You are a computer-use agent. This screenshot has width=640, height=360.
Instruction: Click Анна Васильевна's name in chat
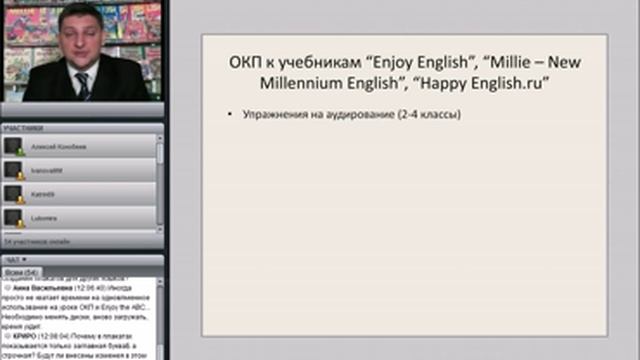tap(42, 288)
